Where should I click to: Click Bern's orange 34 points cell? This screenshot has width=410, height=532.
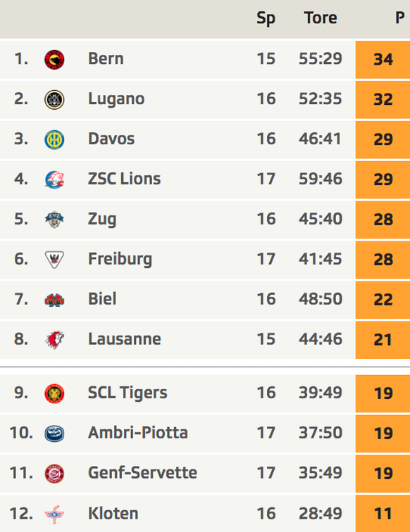383,59
